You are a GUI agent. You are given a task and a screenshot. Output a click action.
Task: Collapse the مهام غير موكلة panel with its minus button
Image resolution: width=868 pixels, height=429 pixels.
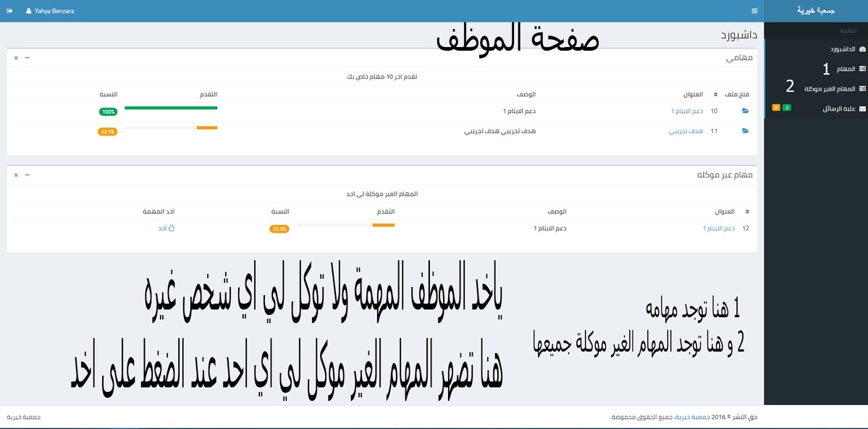27,175
